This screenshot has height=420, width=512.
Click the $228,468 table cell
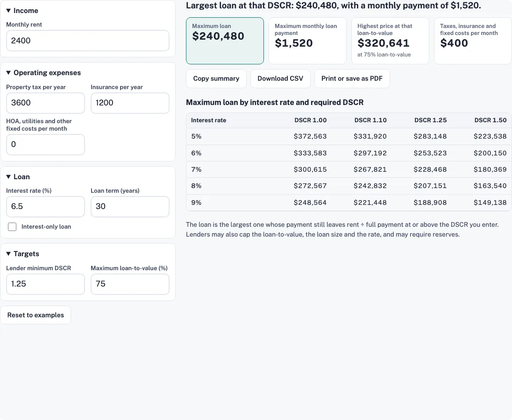pyautogui.click(x=430, y=169)
